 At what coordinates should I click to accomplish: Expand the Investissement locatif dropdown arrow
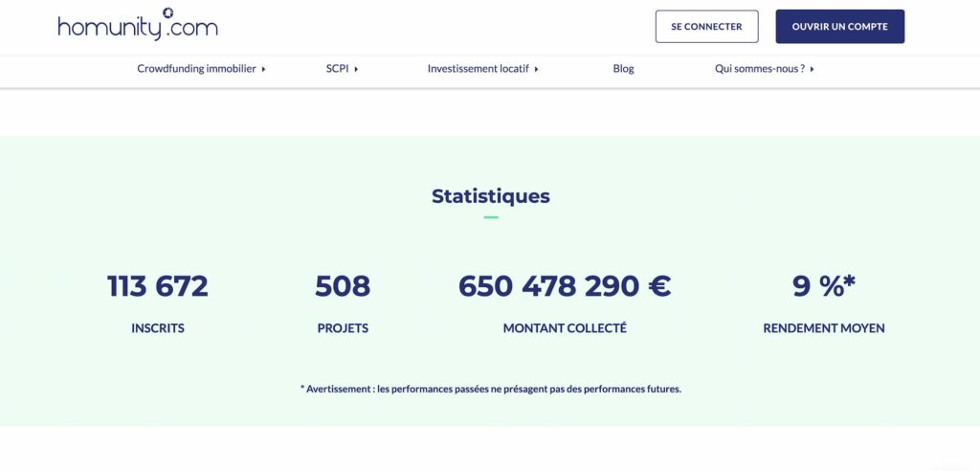click(x=537, y=69)
